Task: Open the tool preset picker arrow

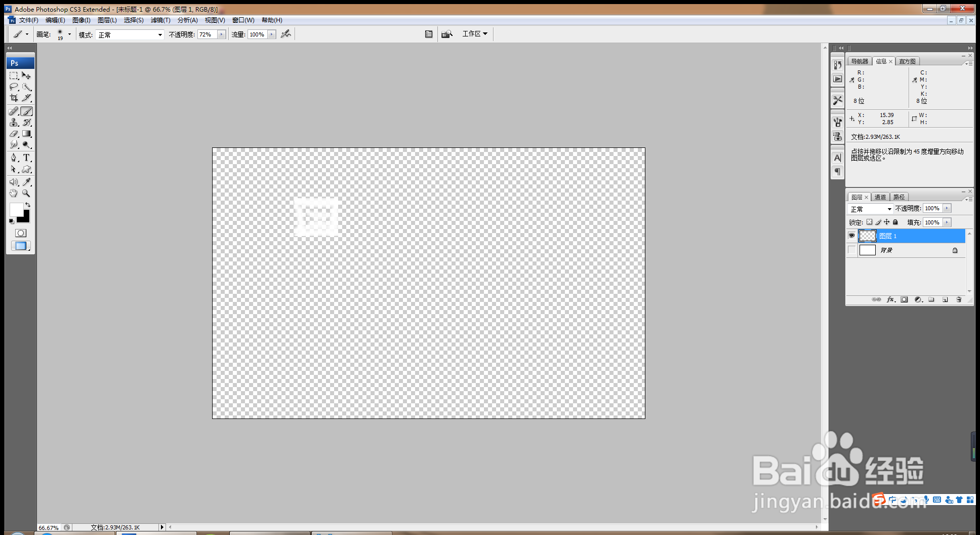Action: pos(27,34)
